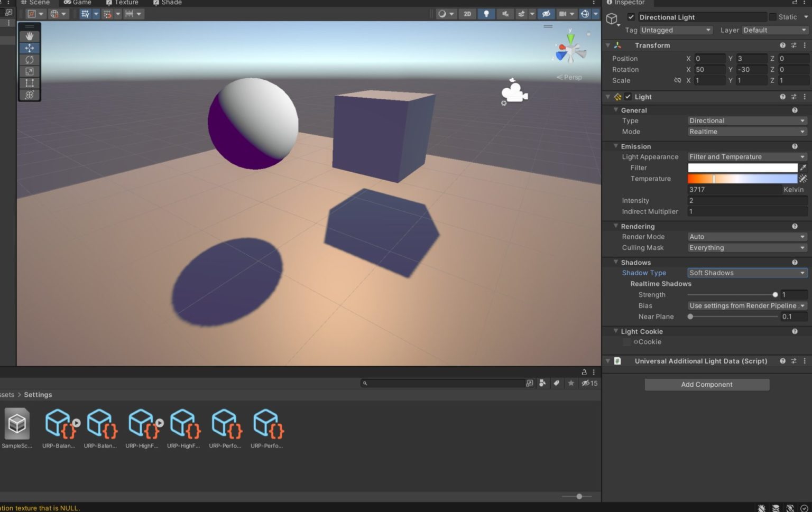Select the Hand pan tool
This screenshot has width=812, height=512.
(29, 35)
